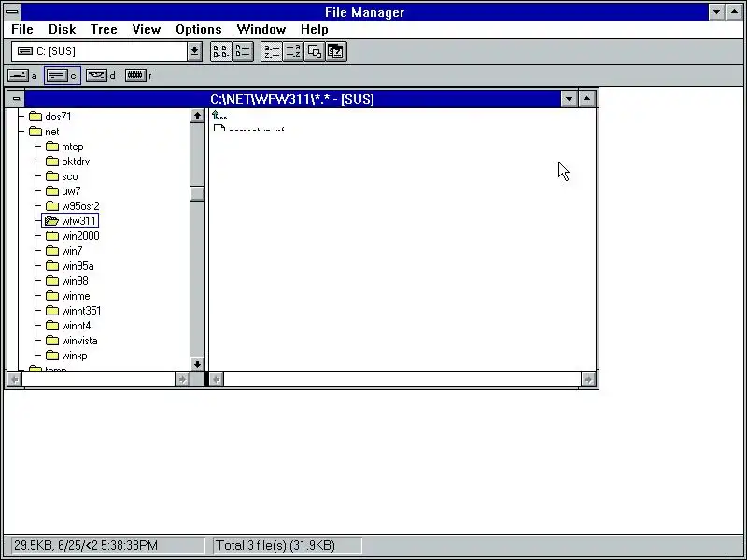Screen dimensions: 747x560
Task: Select the uw7 folder
Action: coord(63,191)
